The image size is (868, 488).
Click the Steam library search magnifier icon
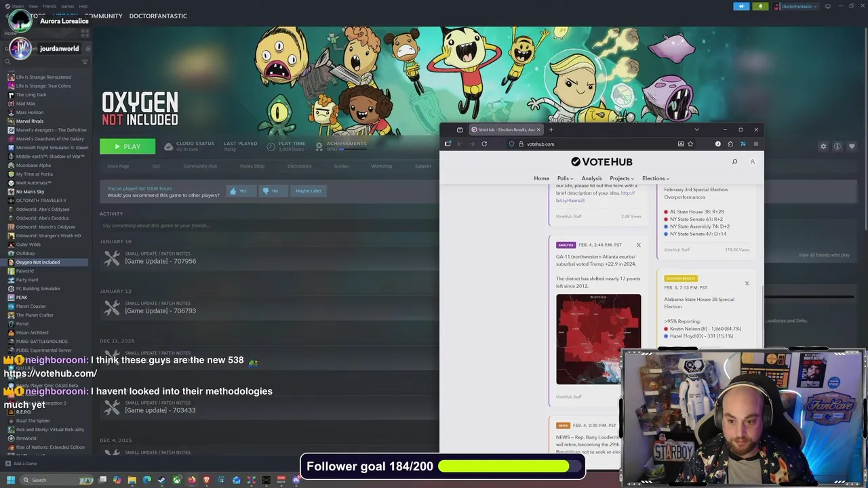[7, 62]
